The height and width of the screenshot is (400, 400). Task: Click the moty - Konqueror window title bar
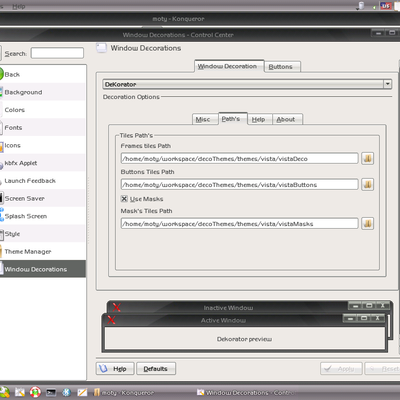click(200, 19)
